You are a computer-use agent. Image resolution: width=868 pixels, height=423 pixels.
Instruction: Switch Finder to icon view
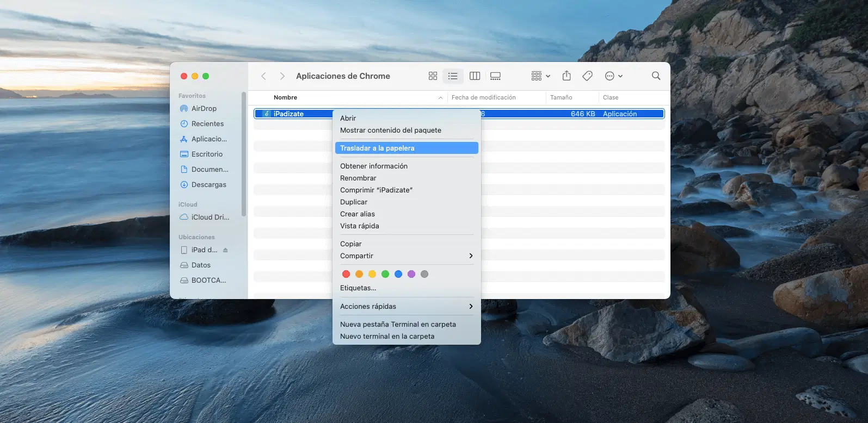433,76
